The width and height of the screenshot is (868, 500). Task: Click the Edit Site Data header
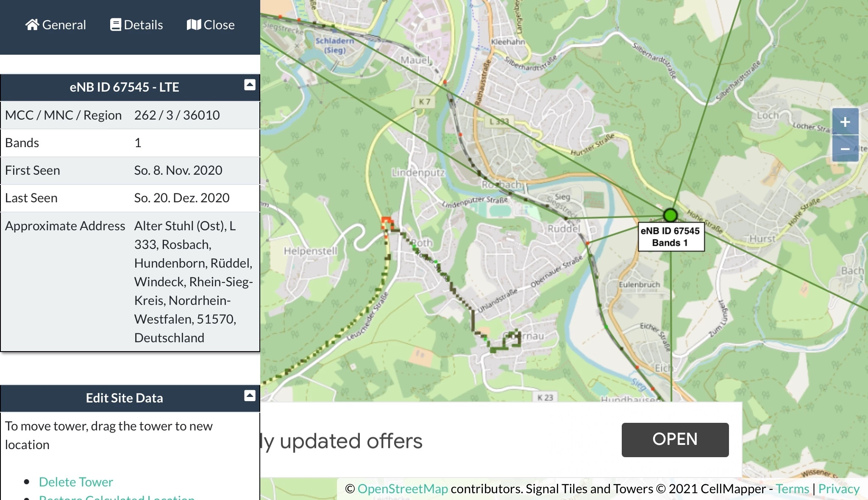click(x=124, y=398)
